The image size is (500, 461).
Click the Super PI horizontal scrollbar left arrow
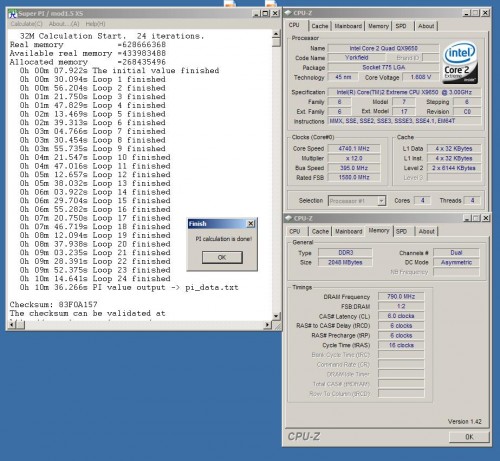pyautogui.click(x=12, y=324)
